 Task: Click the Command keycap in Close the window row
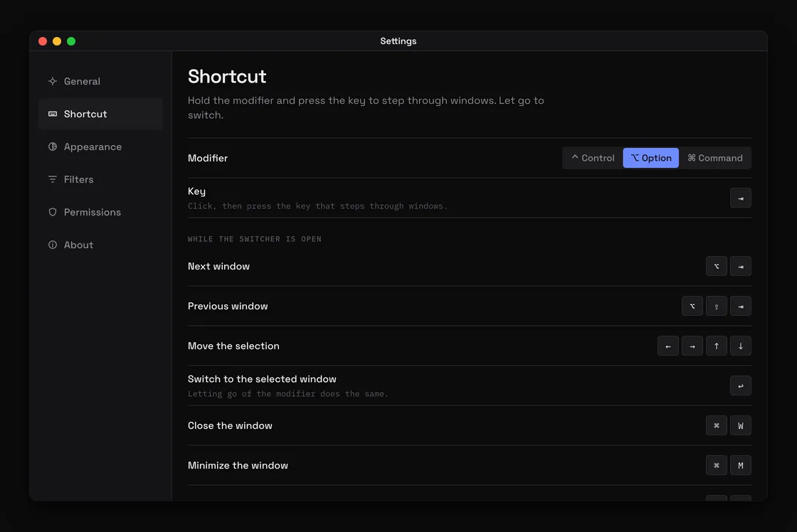click(716, 425)
